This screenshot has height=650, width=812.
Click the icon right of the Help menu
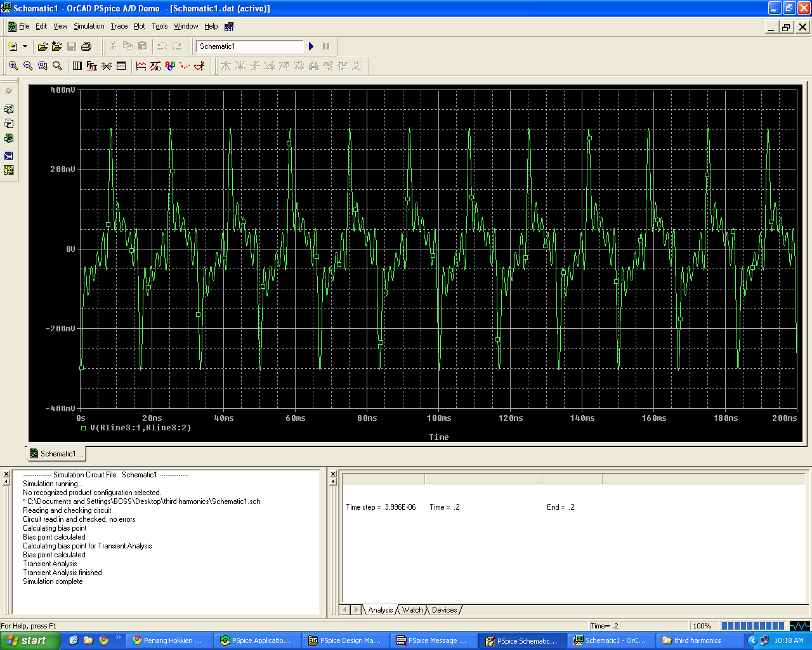229,27
